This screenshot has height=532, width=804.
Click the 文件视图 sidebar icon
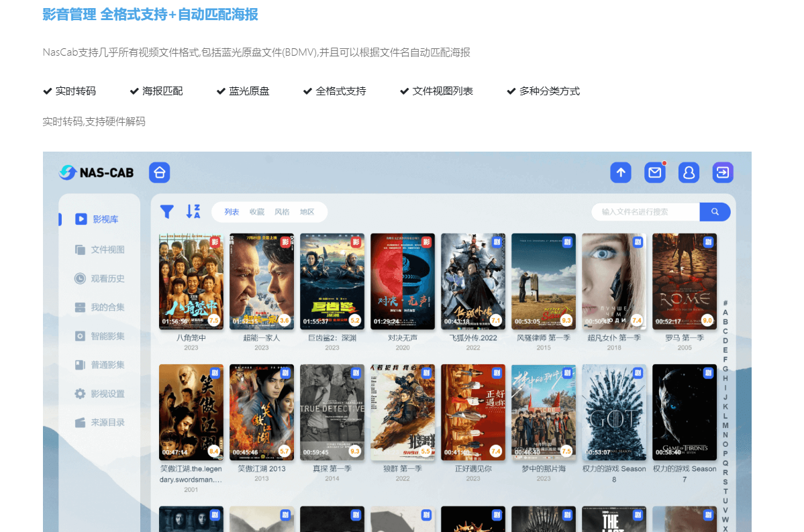click(80, 250)
